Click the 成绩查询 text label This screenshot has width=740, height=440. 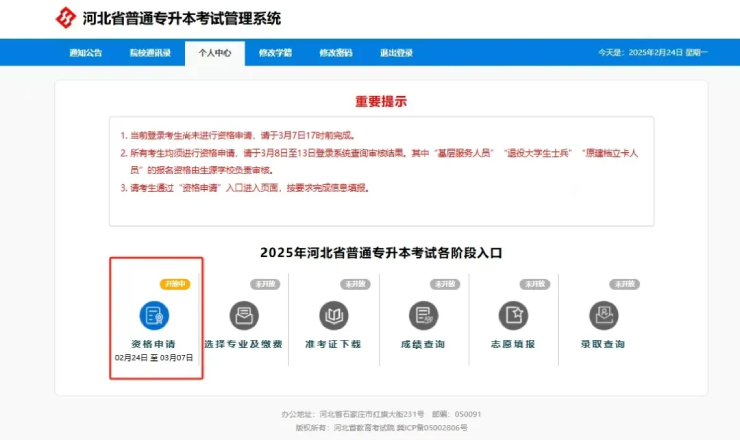pos(424,344)
